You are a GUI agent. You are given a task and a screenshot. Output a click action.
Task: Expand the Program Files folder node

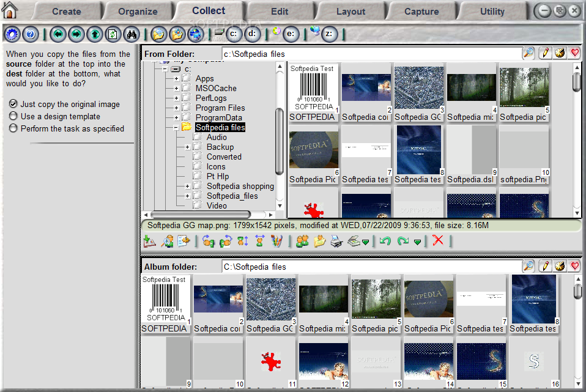click(176, 108)
